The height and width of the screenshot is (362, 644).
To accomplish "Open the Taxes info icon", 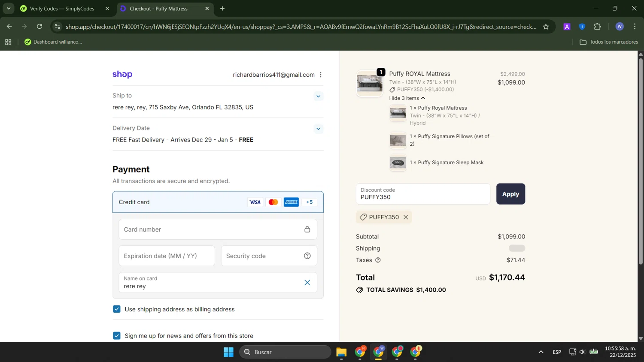I will (x=378, y=260).
